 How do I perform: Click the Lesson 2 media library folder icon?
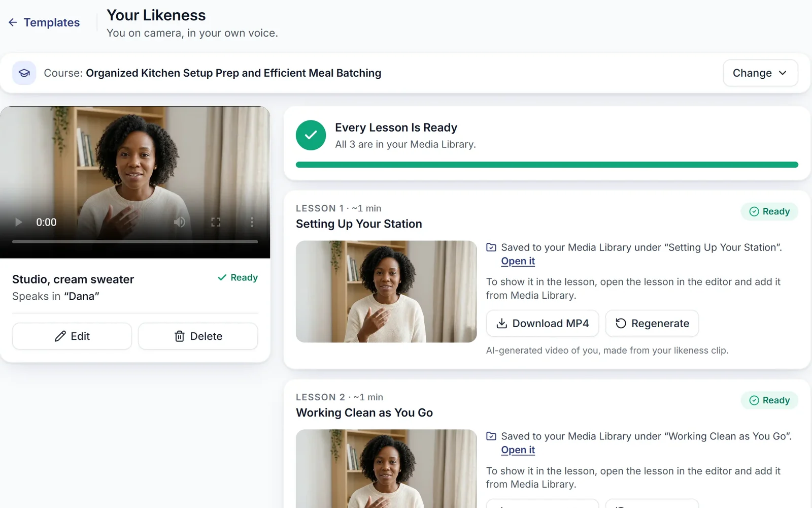[491, 436]
